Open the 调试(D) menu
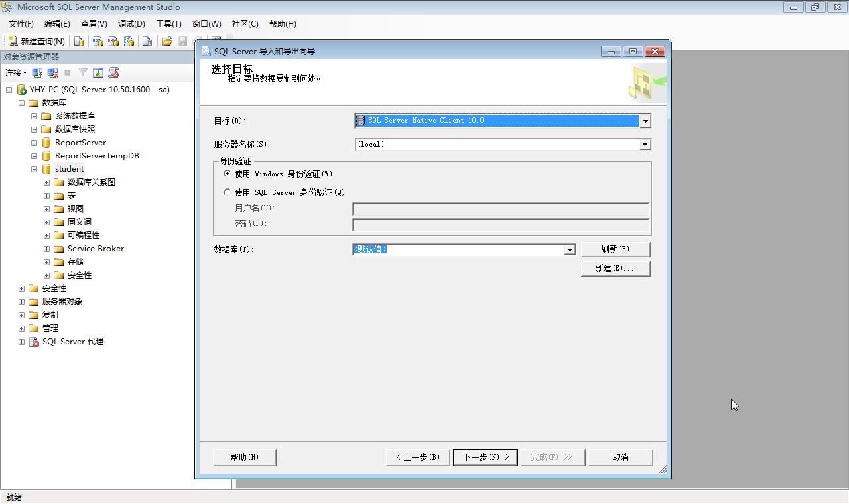The image size is (849, 504). (x=131, y=24)
